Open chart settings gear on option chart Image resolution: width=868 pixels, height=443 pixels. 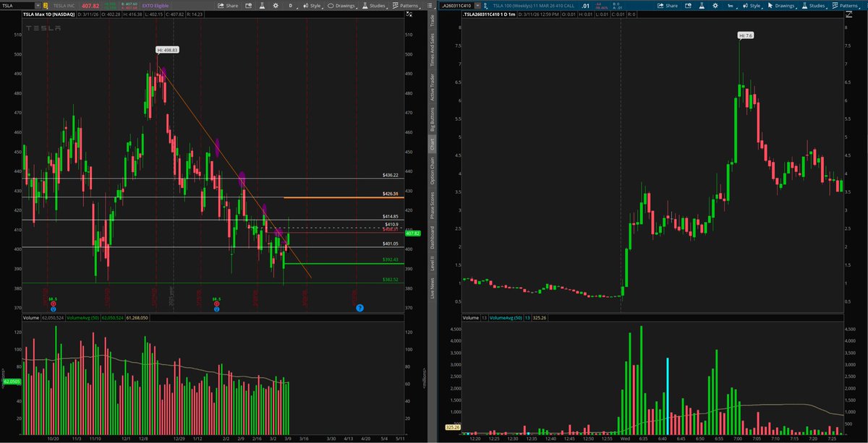coord(715,6)
